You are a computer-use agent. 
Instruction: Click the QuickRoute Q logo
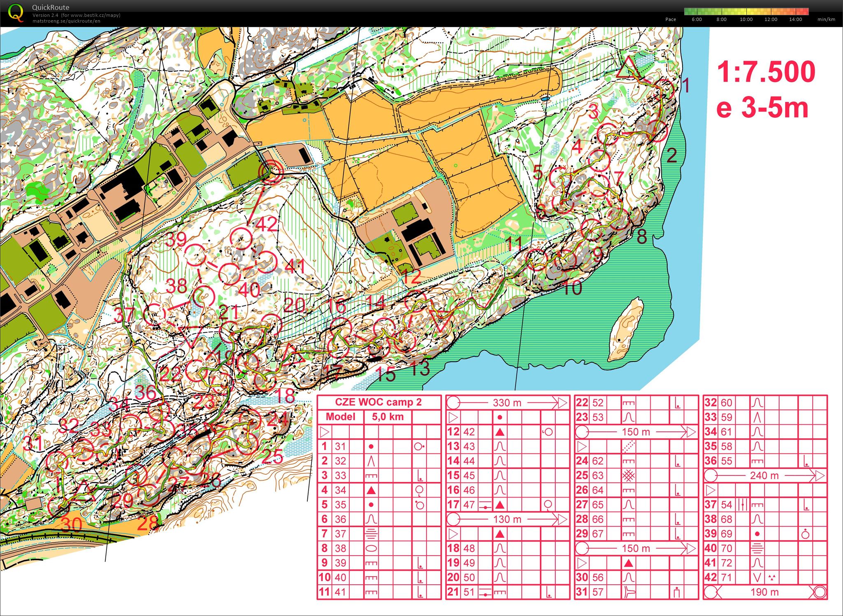click(16, 12)
